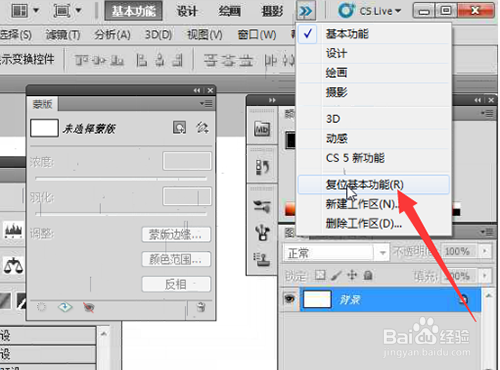500x370 pixels.
Task: Open the Mini Bridge panel icon
Action: coord(262,129)
